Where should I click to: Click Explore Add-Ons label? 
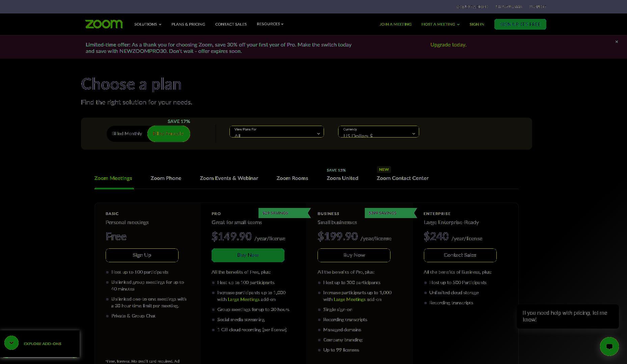(43, 344)
